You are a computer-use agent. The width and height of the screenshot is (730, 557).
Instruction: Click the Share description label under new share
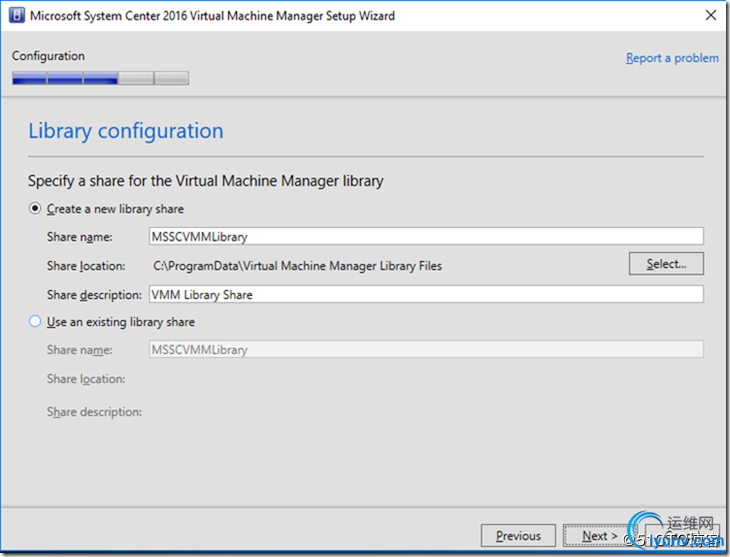tap(94, 295)
